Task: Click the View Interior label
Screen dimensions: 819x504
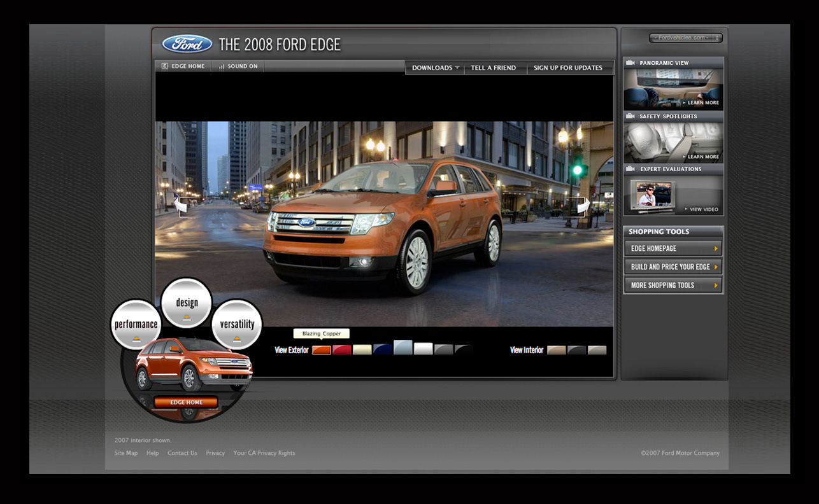Action: (527, 350)
